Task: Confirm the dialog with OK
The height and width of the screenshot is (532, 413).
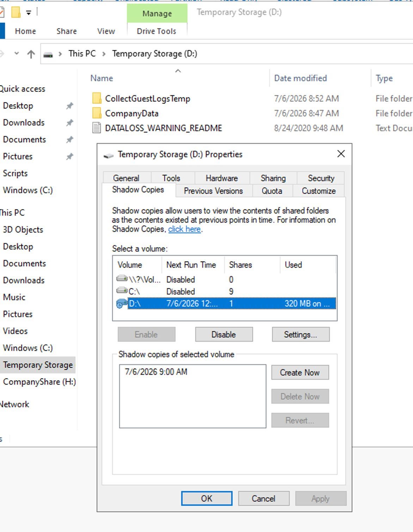Action: coord(207,499)
